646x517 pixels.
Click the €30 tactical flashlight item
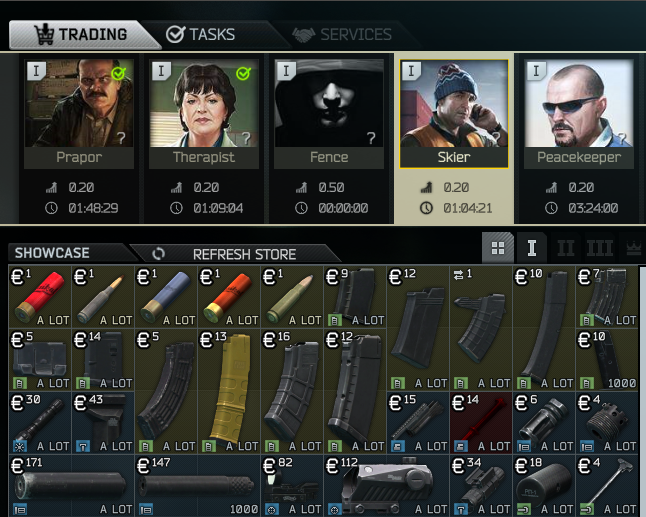tap(40, 423)
